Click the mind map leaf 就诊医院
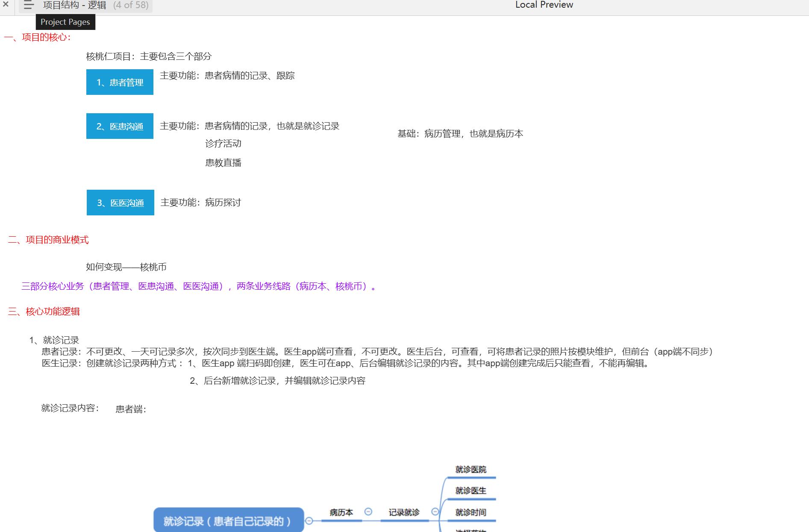The width and height of the screenshot is (809, 532). (471, 470)
